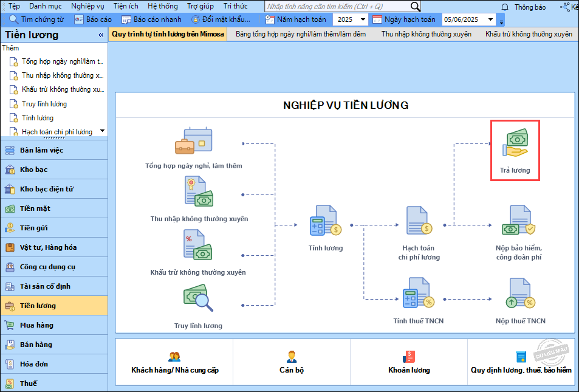Open Tổng hợp ngày nghỉ, làm thêm icon
The height and width of the screenshot is (392, 579).
[x=193, y=141]
